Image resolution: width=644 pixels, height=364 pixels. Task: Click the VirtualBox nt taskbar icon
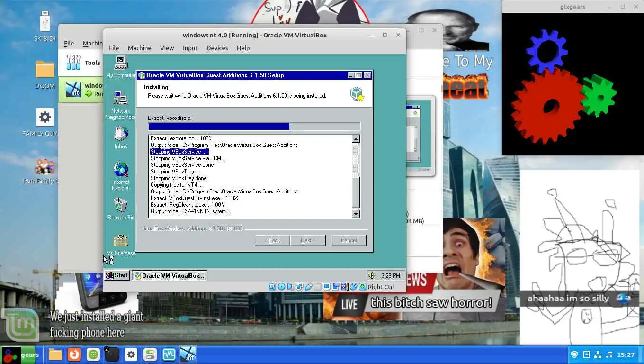pos(188,355)
